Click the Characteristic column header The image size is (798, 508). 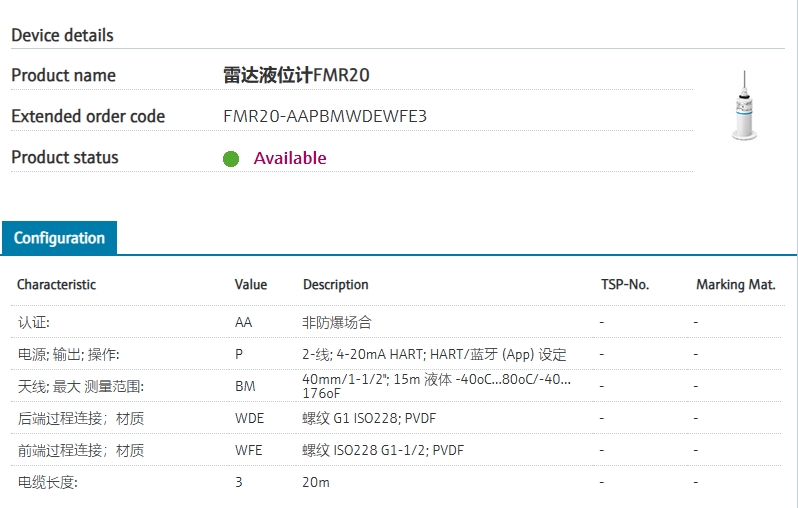[56, 285]
